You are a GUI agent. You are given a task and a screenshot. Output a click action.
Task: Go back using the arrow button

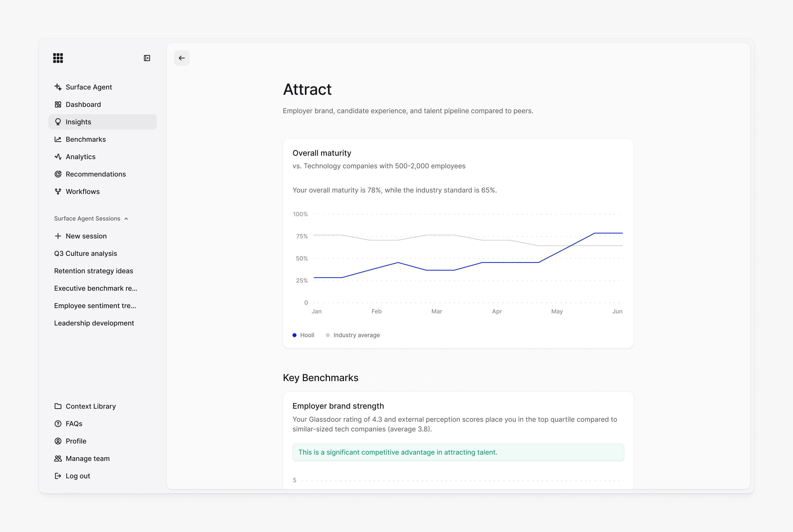[x=182, y=58]
